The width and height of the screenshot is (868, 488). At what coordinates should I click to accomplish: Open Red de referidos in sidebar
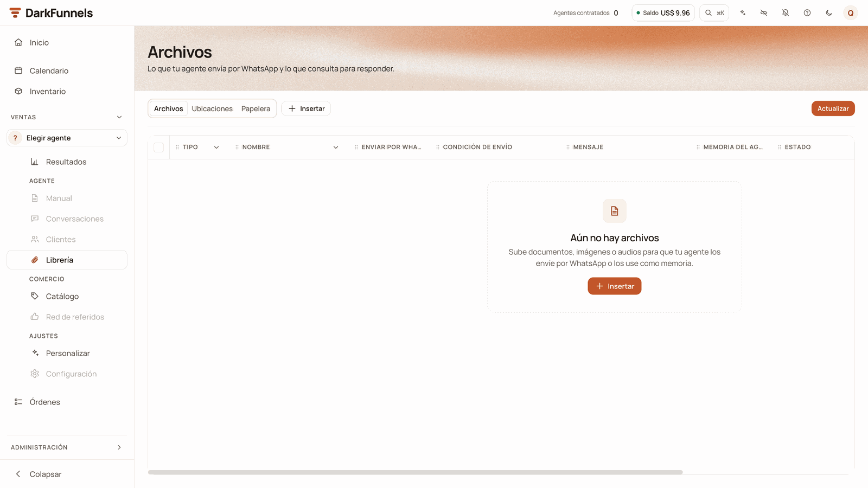67,317
